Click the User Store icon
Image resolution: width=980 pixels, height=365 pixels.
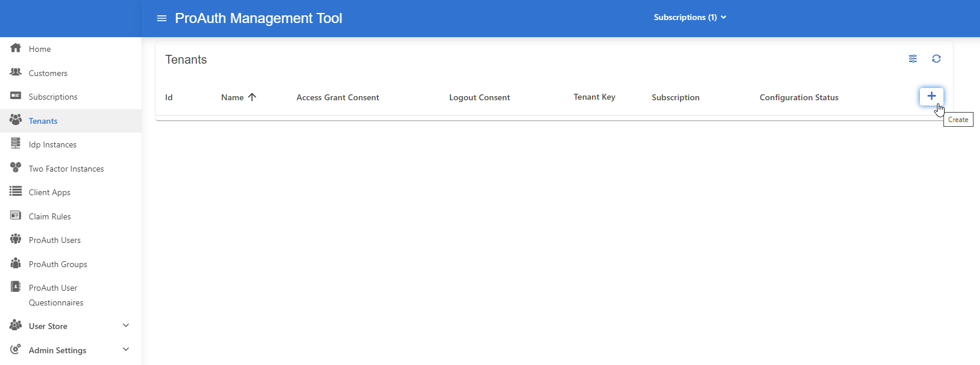(x=16, y=325)
